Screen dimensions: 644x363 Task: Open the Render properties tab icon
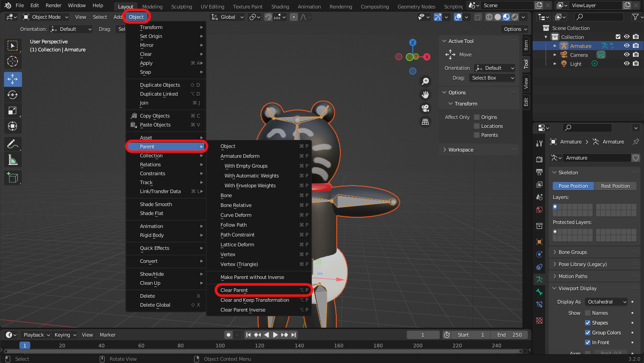click(x=539, y=160)
